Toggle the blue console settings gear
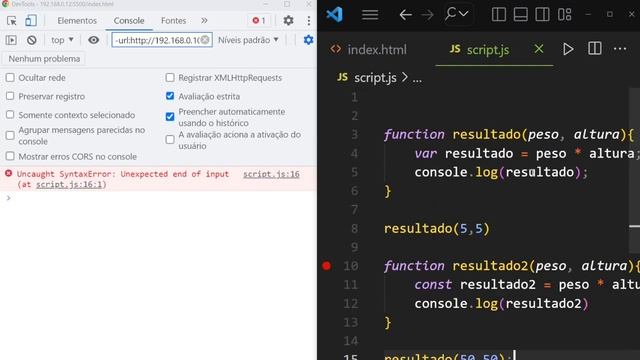Viewport: 640px width, 360px height. (x=309, y=40)
